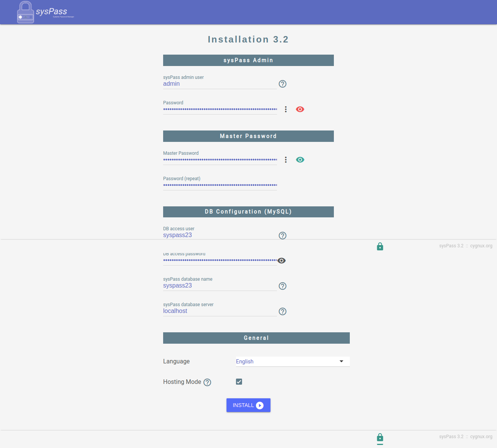The height and width of the screenshot is (448, 497).
Task: Hide the Master Password with the eye toggle
Action: [x=300, y=159]
